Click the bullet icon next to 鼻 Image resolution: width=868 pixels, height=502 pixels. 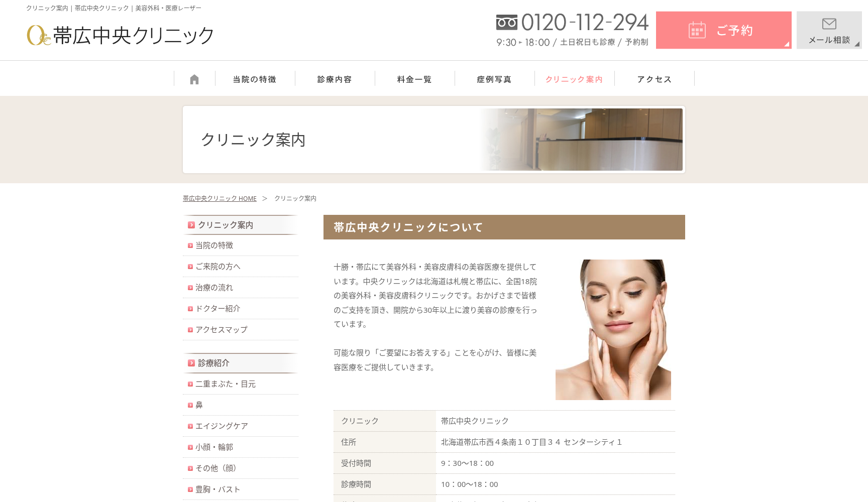click(190, 405)
